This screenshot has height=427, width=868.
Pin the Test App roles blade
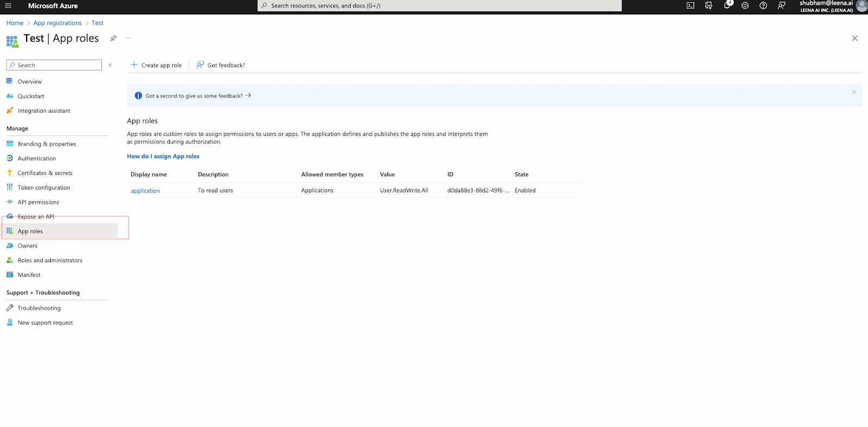click(113, 38)
